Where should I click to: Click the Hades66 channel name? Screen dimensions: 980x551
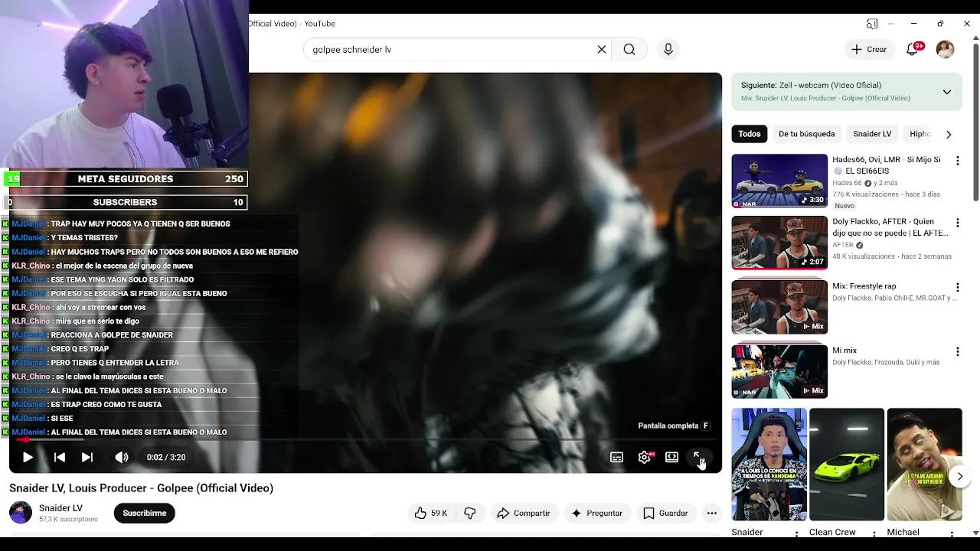[847, 184]
